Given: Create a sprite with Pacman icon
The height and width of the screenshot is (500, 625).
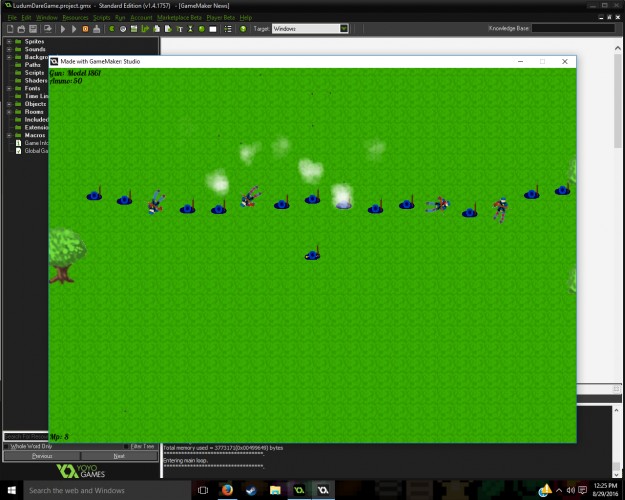Looking at the screenshot, I should (112, 29).
